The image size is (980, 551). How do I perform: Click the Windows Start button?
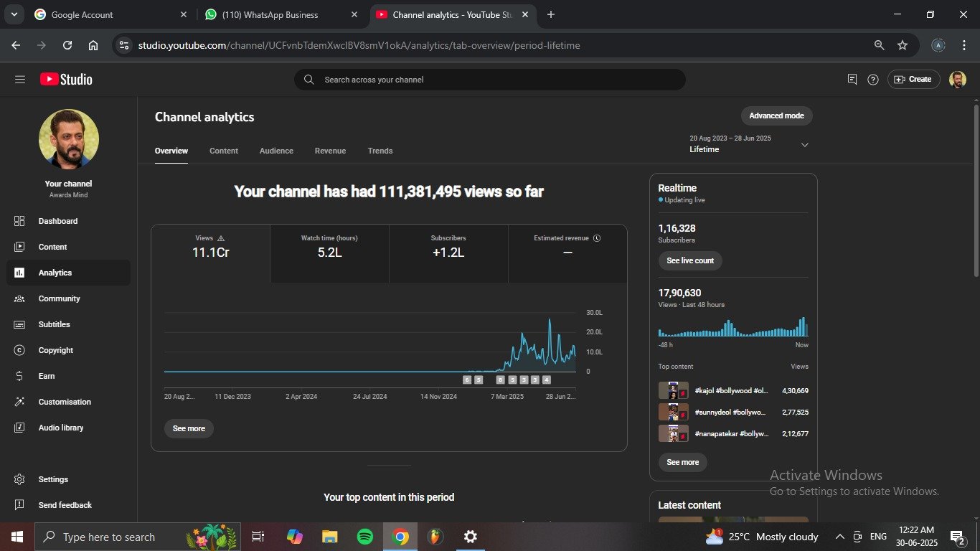pos(17,537)
